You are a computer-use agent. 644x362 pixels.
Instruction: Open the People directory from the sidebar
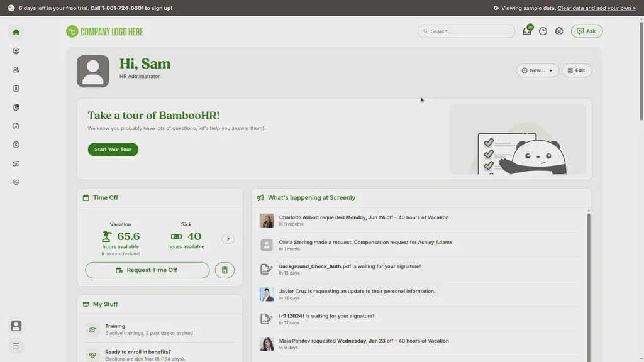pos(16,69)
